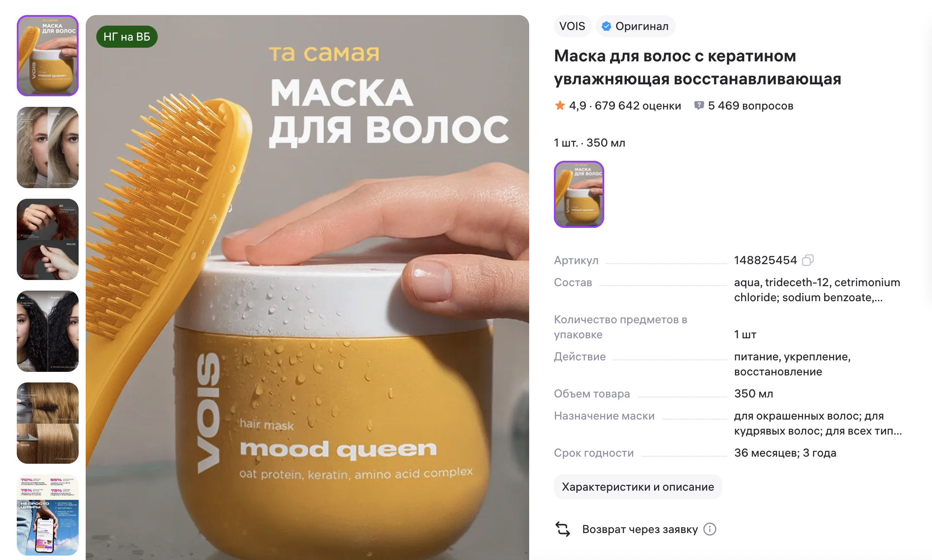Viewport: 932px width, 560px height.
Task: Select the percentages infographic thumbnail
Action: [48, 515]
